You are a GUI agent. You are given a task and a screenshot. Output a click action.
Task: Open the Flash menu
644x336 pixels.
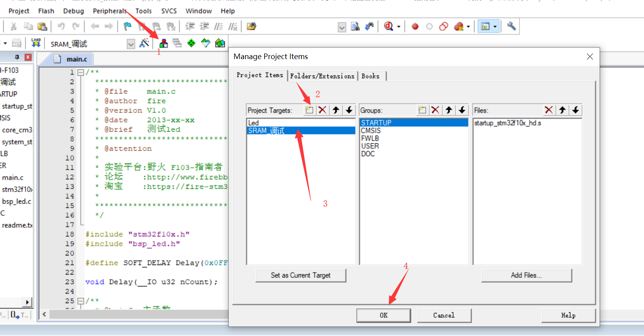pos(46,11)
